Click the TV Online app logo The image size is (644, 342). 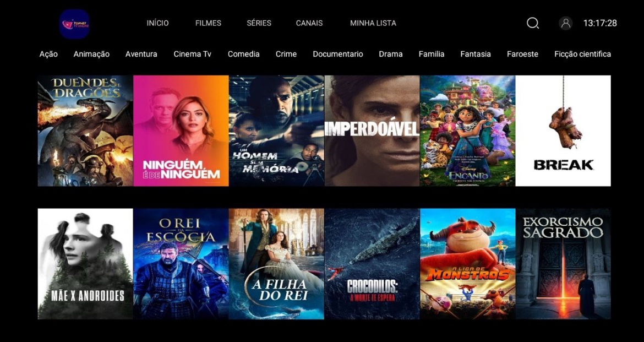coord(74,24)
